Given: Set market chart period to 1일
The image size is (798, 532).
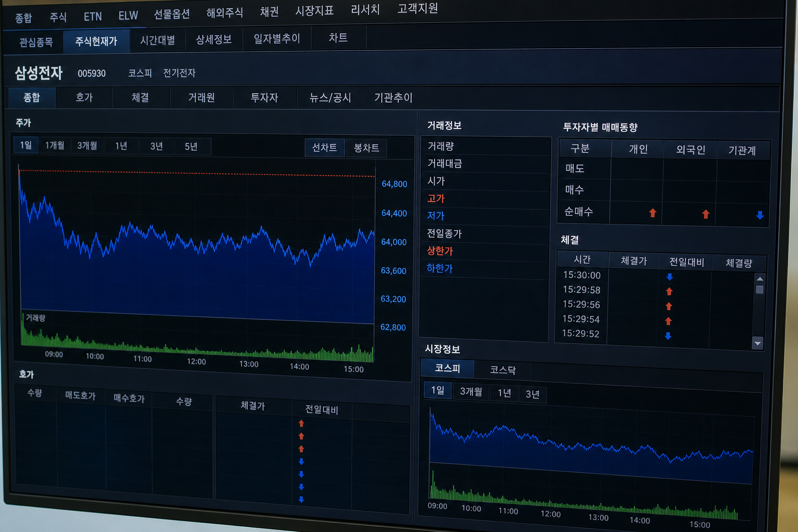Looking at the screenshot, I should pos(438,390).
